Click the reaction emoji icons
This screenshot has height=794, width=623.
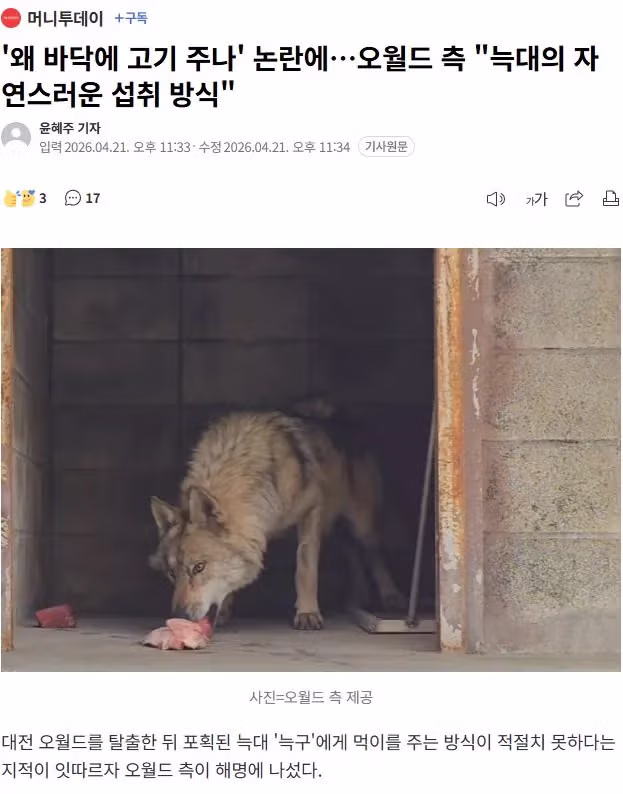coord(19,198)
